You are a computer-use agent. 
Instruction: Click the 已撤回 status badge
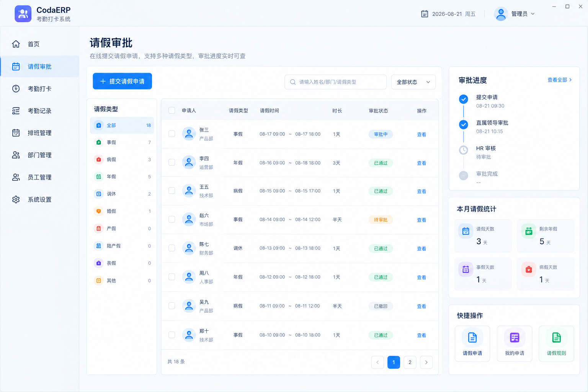(x=381, y=306)
